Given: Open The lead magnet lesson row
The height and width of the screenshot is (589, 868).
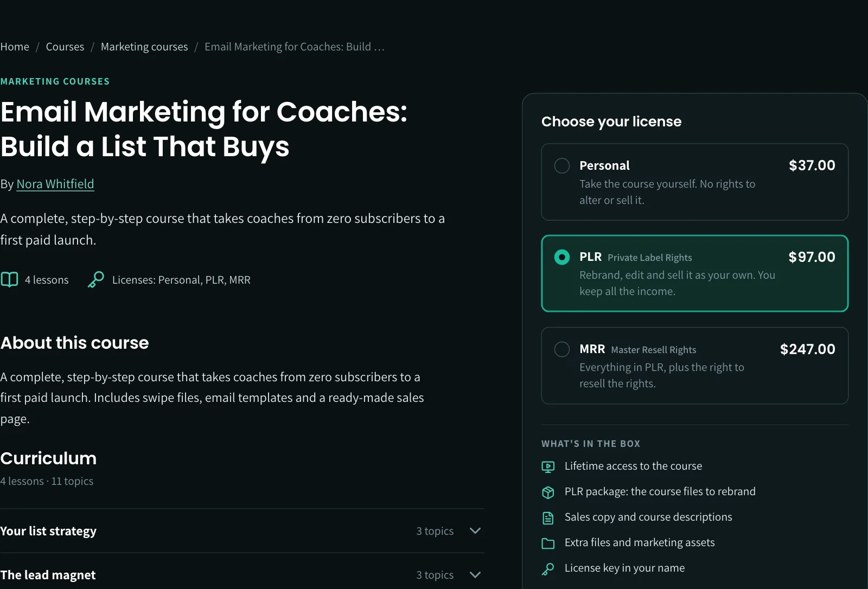Looking at the screenshot, I should pos(242,574).
